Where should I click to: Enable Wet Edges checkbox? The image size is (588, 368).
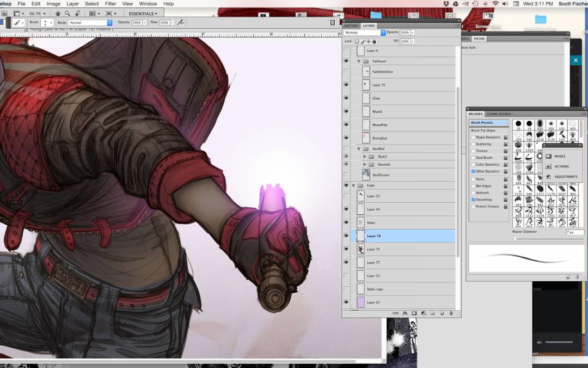pyautogui.click(x=473, y=186)
